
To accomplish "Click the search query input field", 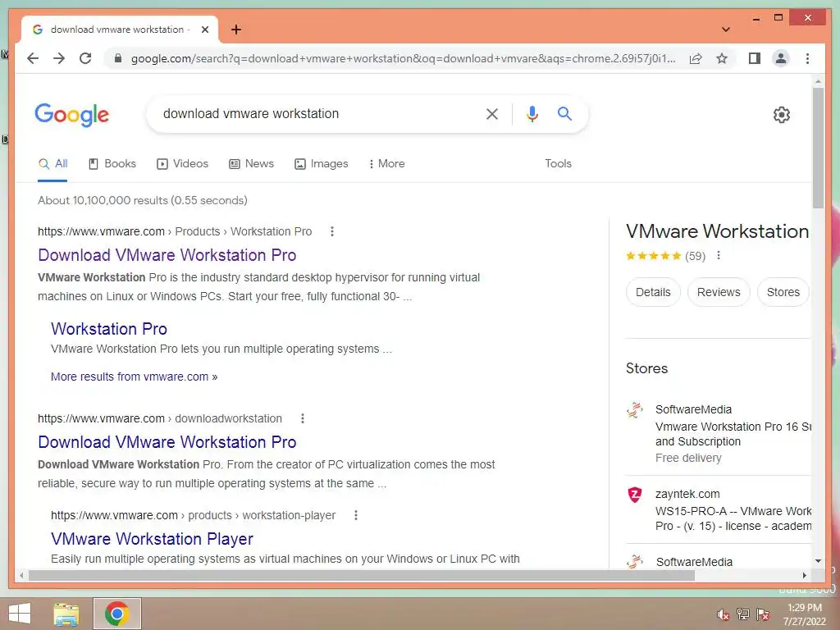I will pyautogui.click(x=316, y=113).
